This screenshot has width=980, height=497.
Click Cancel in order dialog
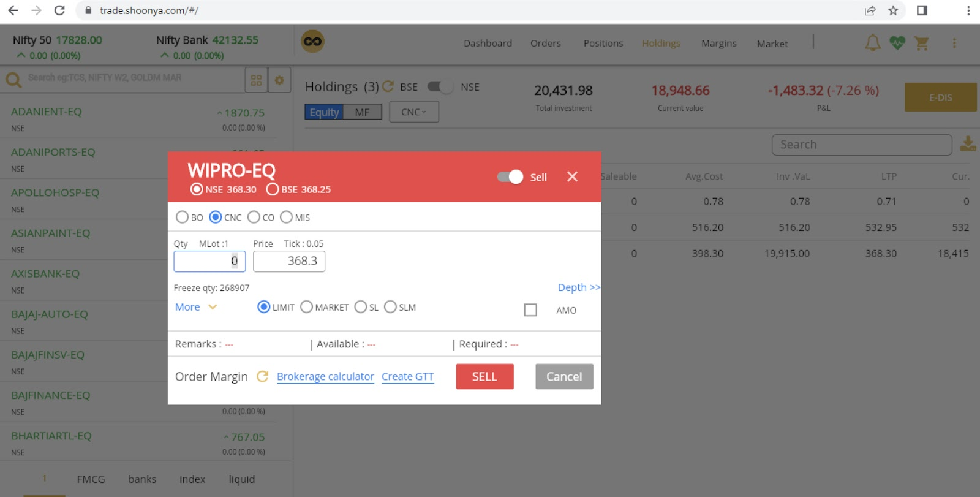pos(564,376)
